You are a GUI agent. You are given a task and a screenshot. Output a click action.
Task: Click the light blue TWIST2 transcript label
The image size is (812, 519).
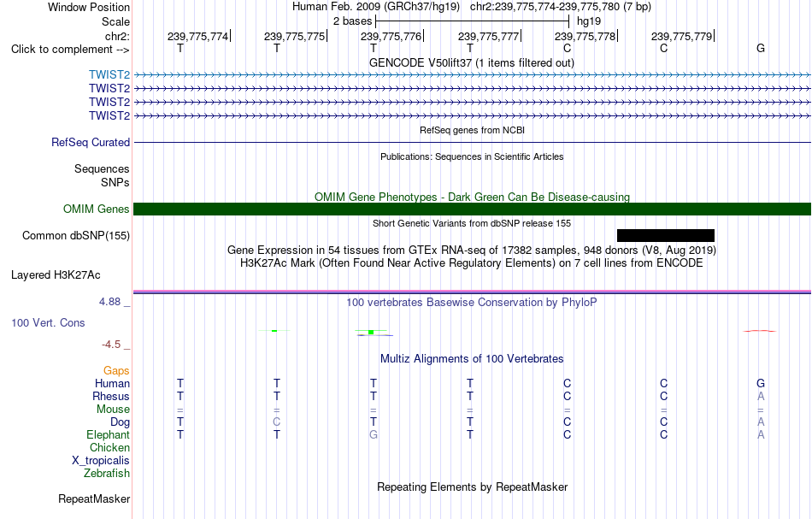[x=109, y=75]
